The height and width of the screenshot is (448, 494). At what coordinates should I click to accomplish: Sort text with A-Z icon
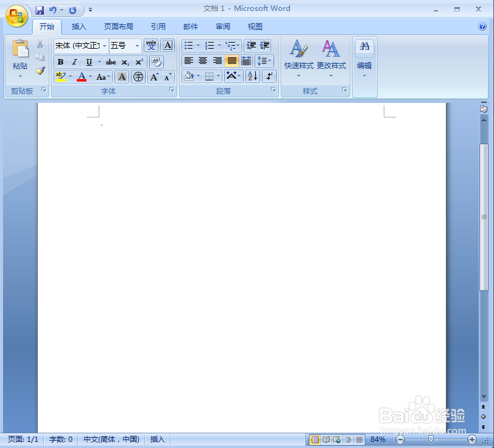click(253, 76)
